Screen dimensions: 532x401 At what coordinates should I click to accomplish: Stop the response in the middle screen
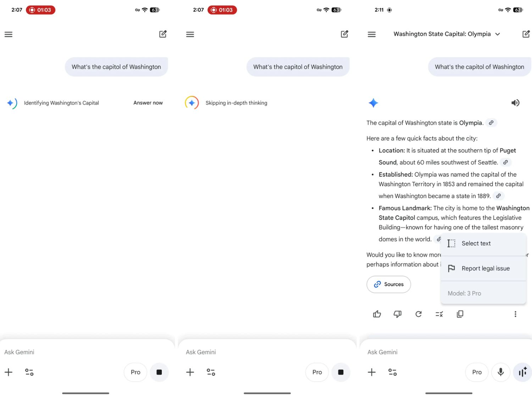(341, 372)
